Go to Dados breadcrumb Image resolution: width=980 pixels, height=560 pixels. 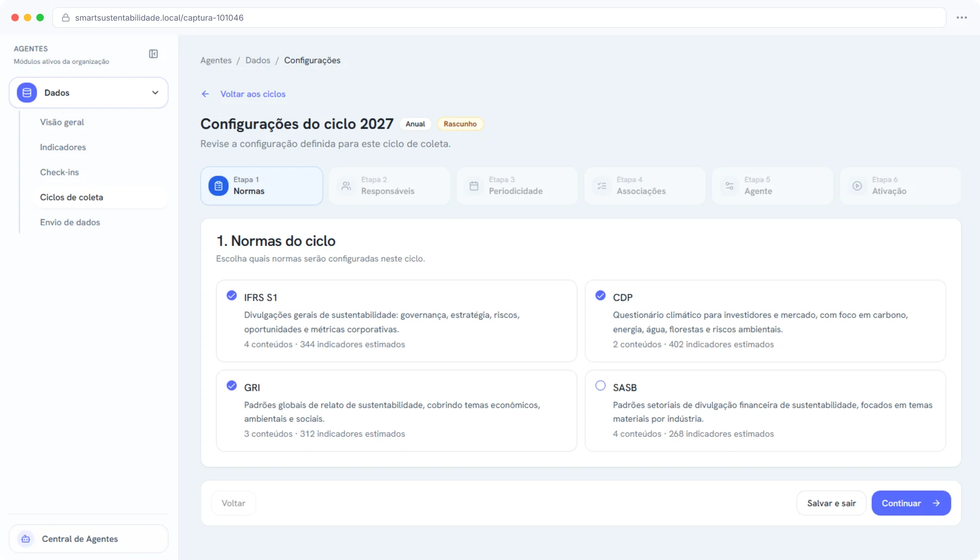[258, 60]
